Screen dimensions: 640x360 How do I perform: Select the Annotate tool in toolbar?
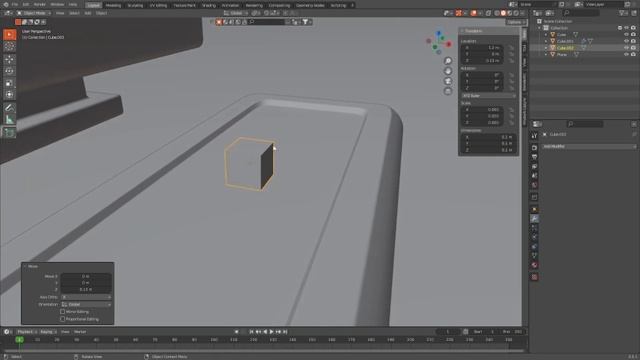coord(9,108)
